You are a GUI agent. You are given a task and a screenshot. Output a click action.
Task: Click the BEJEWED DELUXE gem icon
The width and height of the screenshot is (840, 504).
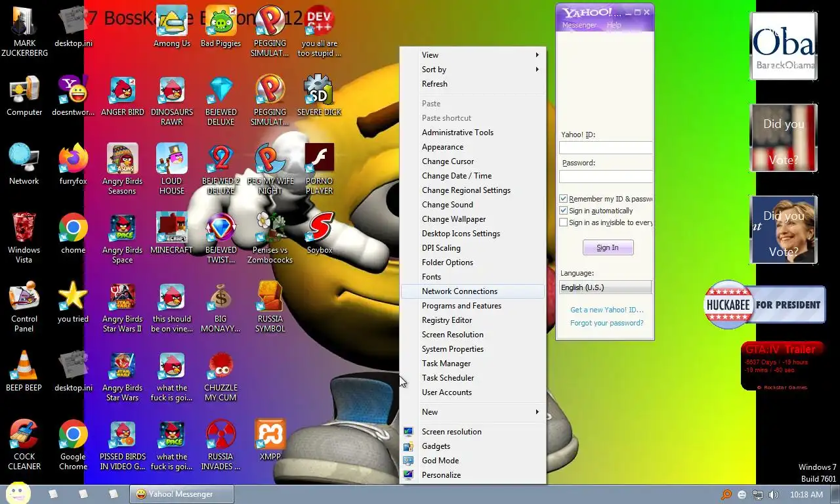click(220, 101)
